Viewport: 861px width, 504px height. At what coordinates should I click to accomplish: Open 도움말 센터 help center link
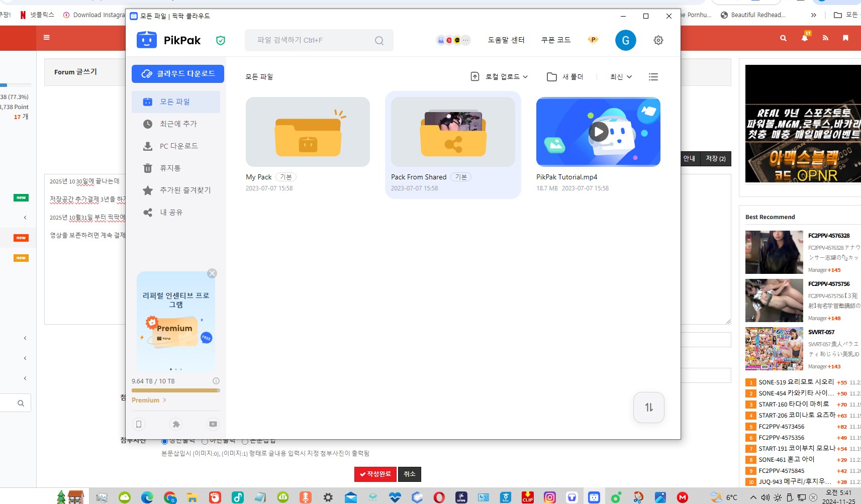(506, 40)
